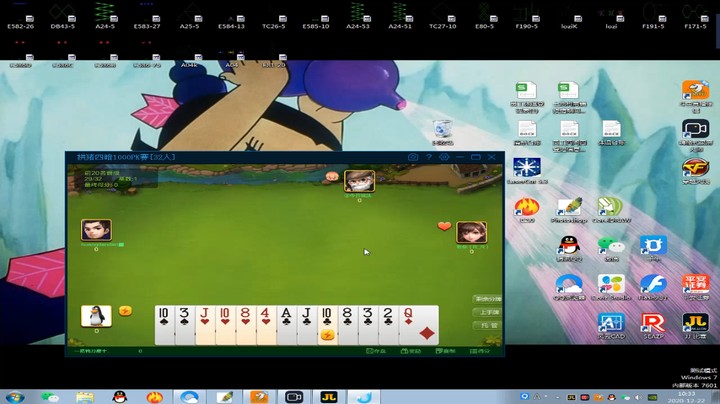Image resolution: width=720 pixels, height=404 pixels.
Task: Open the Windows Start menu
Action: point(15,397)
